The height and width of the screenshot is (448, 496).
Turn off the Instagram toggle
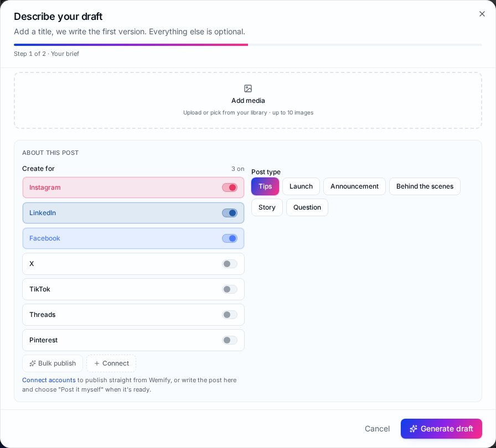click(230, 187)
